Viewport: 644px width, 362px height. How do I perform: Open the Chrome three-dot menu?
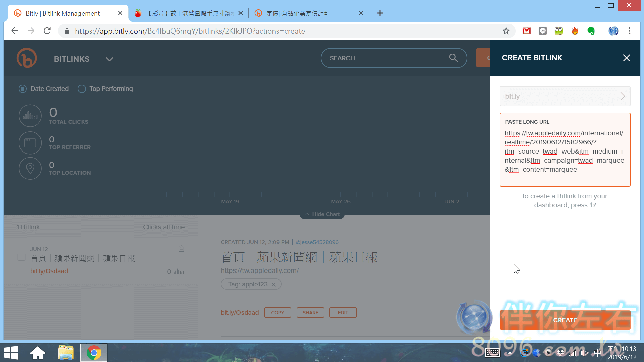[629, 31]
